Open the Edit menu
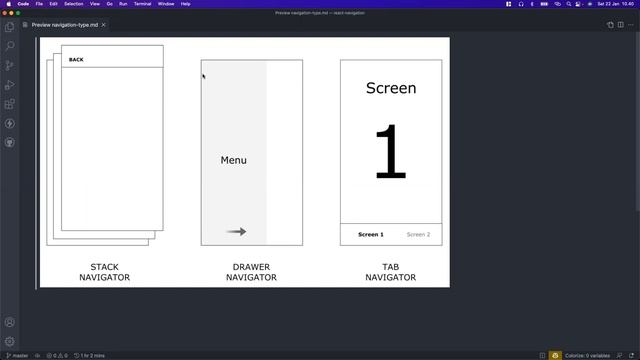 point(53,4)
